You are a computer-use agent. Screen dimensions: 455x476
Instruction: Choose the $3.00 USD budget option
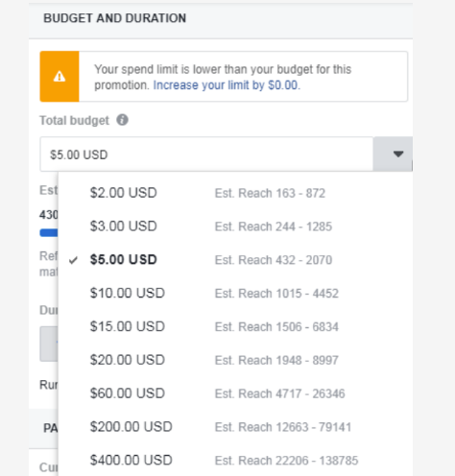(235, 226)
